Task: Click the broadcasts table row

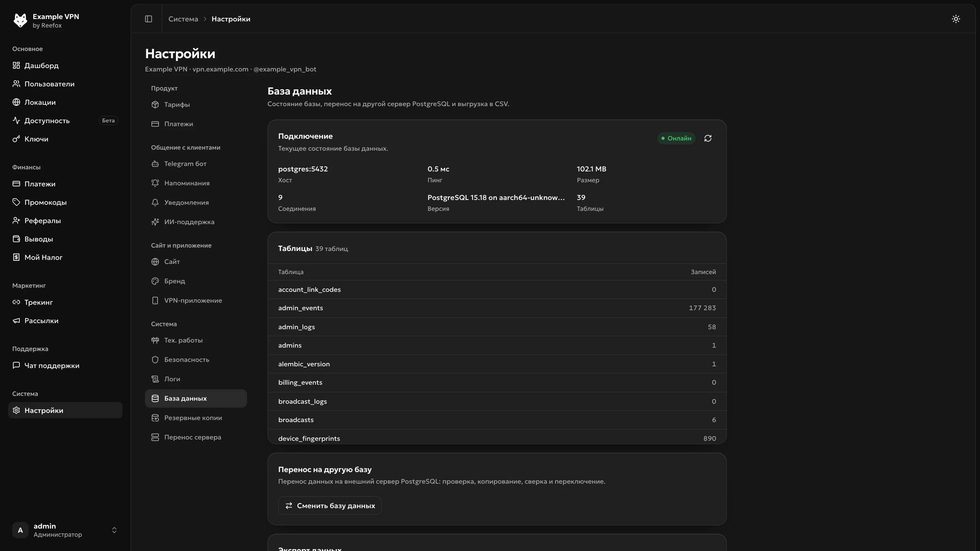Action: (x=497, y=420)
